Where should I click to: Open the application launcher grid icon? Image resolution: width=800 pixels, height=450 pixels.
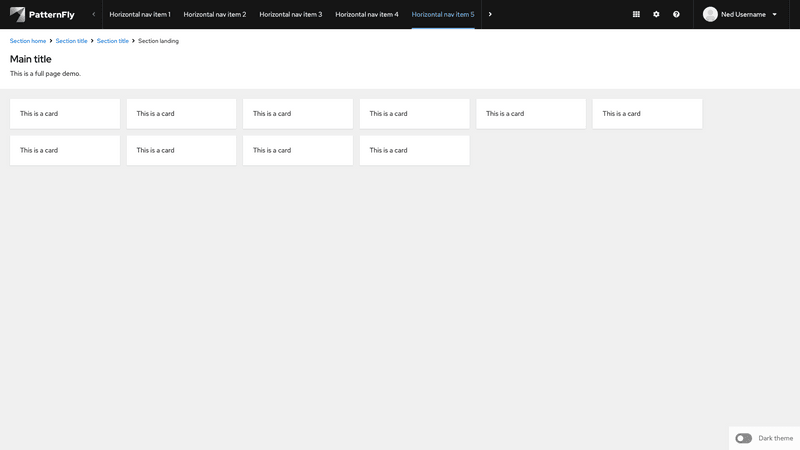(636, 14)
